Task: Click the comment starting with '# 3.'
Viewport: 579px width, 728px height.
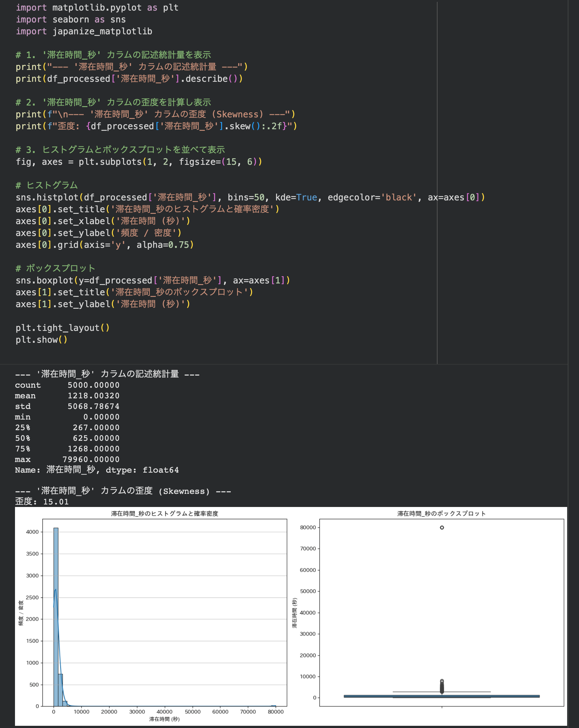Action: [x=120, y=150]
